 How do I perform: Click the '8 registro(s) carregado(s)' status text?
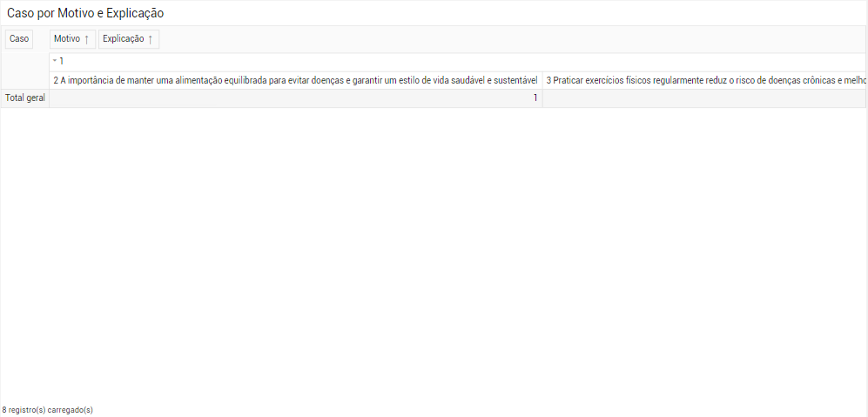click(48, 410)
